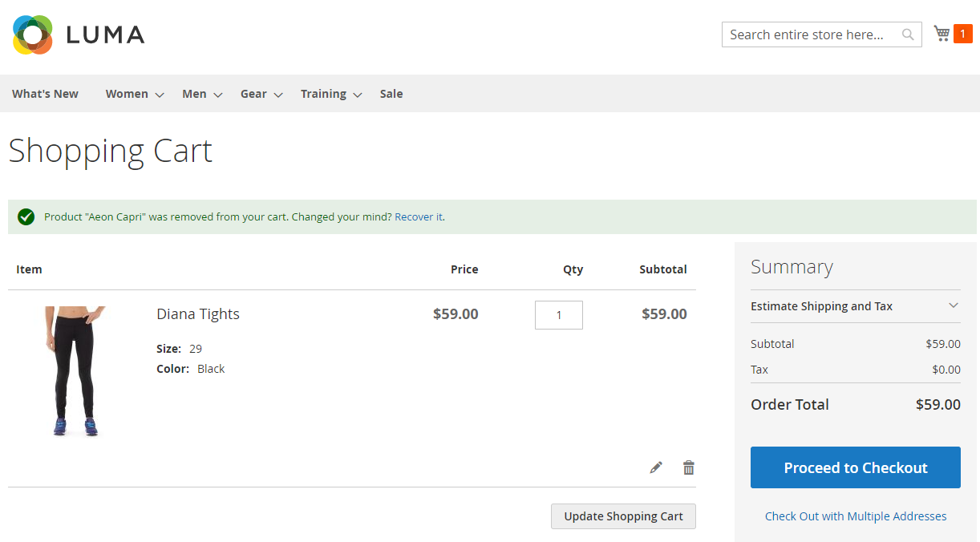Click the summary Subtotal label

(x=772, y=344)
